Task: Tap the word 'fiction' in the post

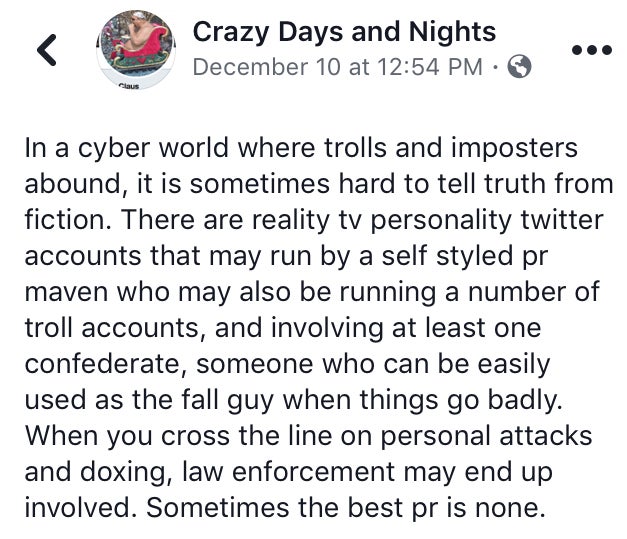Action: 67,220
